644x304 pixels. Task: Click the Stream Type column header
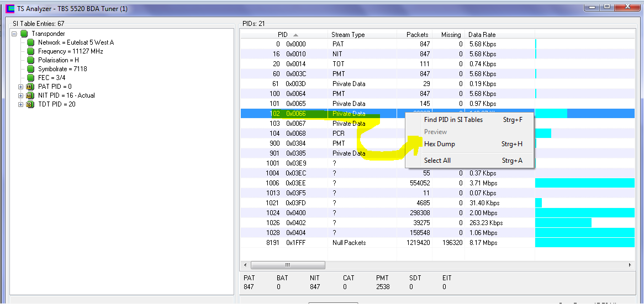click(x=348, y=35)
